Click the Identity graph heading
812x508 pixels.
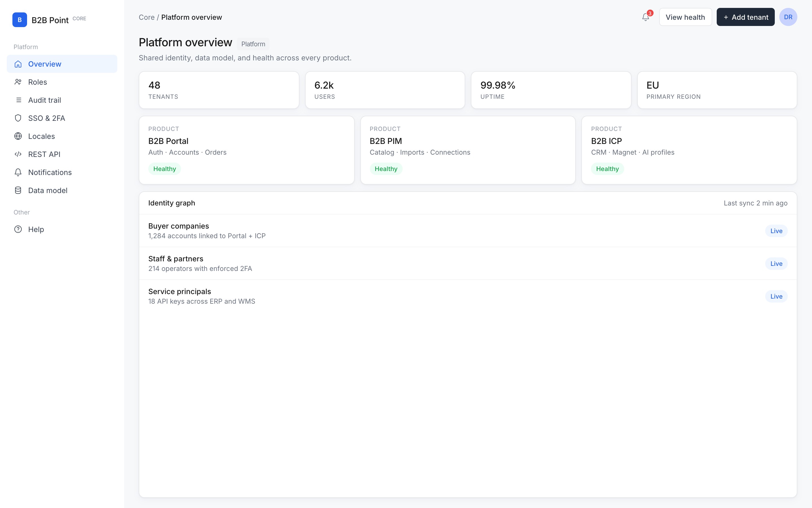[x=171, y=203]
